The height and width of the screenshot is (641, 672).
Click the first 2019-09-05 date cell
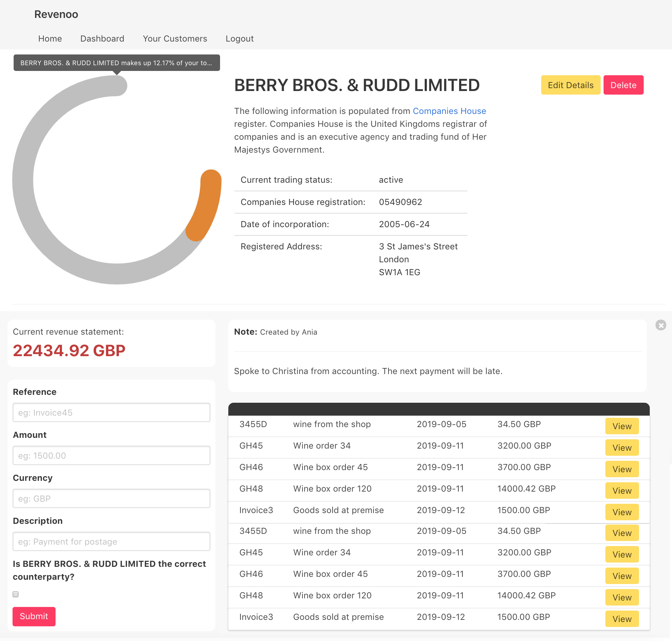[441, 424]
